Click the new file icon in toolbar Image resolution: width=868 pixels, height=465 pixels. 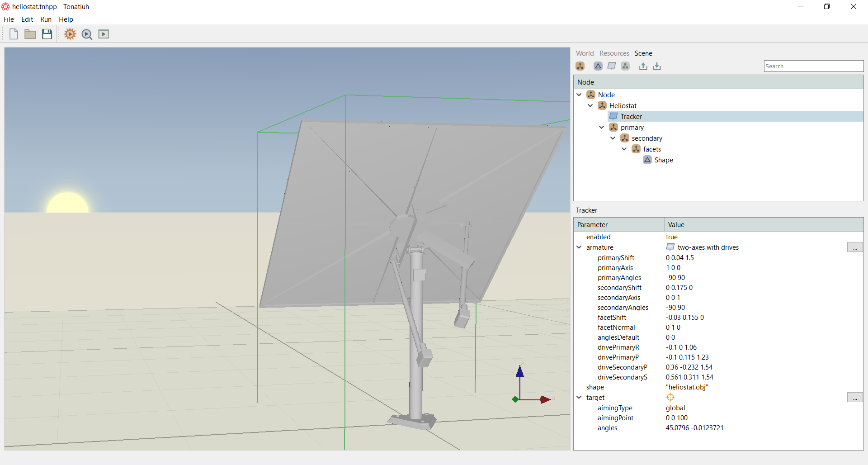click(14, 34)
